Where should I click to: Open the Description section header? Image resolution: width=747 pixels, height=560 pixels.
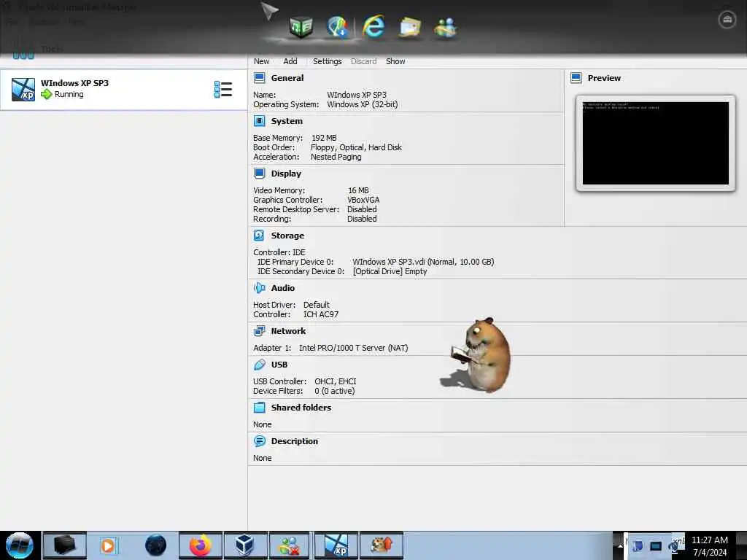tap(295, 441)
